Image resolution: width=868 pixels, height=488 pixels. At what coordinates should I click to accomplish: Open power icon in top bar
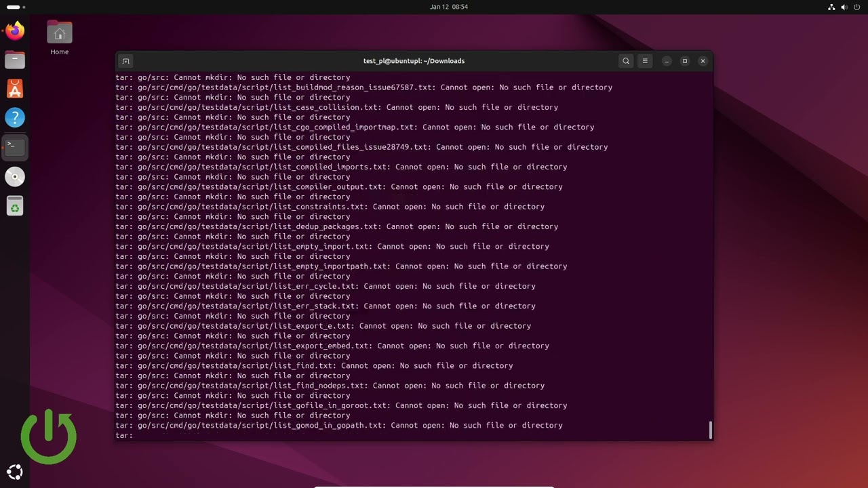point(857,7)
